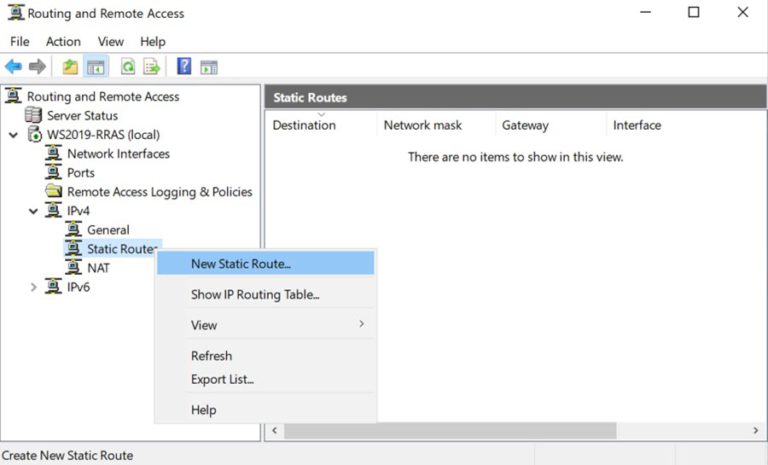The width and height of the screenshot is (768, 465).
Task: Click the WS2019-RRAS server icon
Action: tap(35, 134)
